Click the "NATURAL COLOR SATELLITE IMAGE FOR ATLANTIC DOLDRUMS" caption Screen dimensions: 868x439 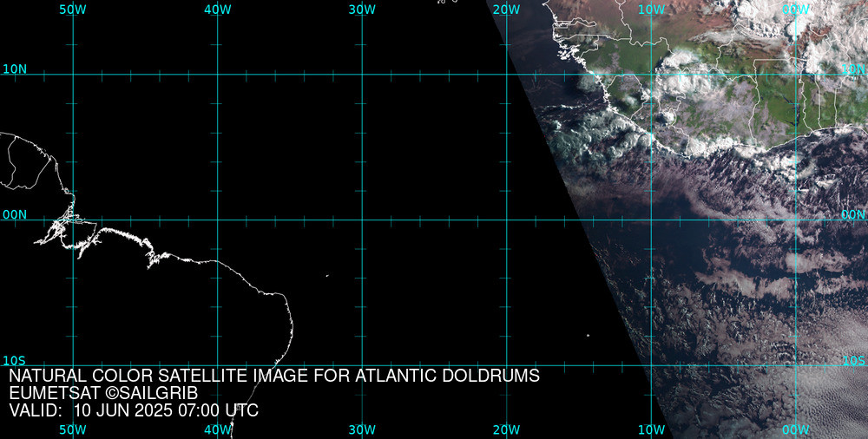point(274,376)
